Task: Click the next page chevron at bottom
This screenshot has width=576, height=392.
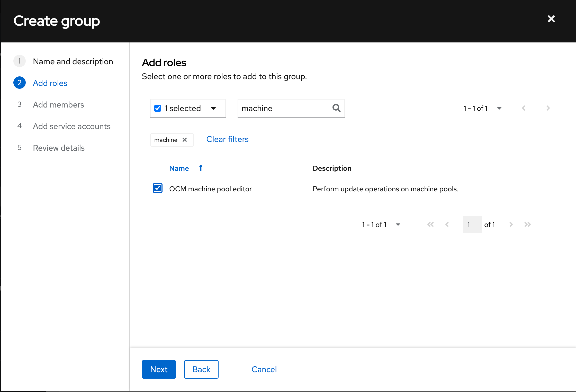Action: (511, 224)
